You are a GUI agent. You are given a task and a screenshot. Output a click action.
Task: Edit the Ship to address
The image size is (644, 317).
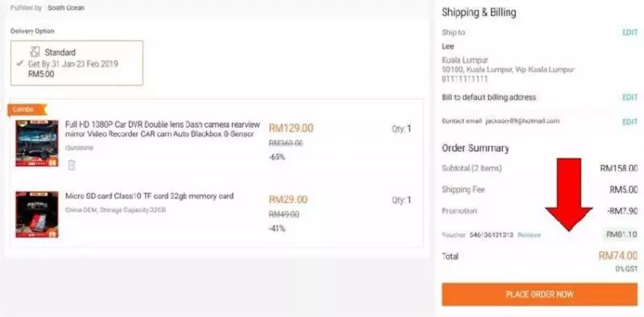tap(630, 32)
